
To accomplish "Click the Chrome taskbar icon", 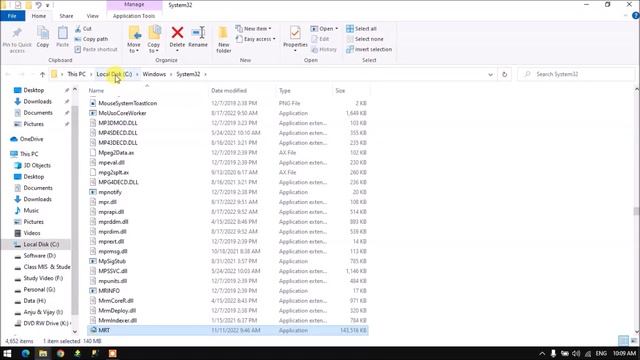I will tap(60, 353).
